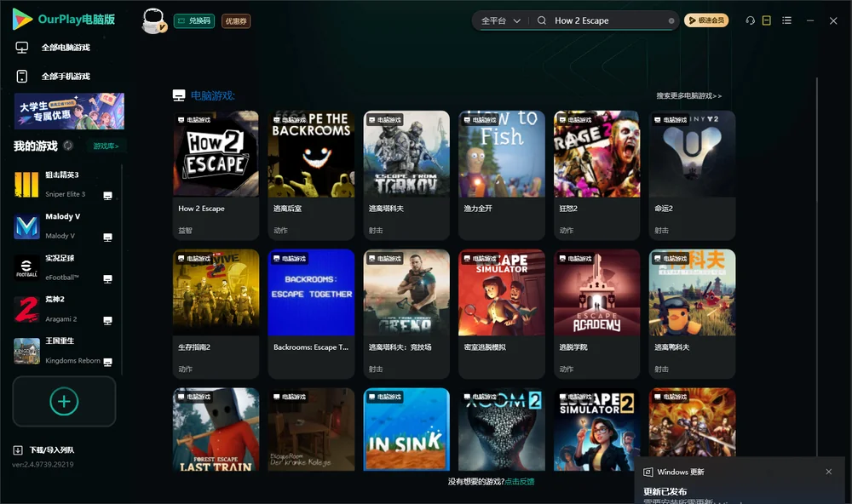Open the game library link

click(x=106, y=146)
